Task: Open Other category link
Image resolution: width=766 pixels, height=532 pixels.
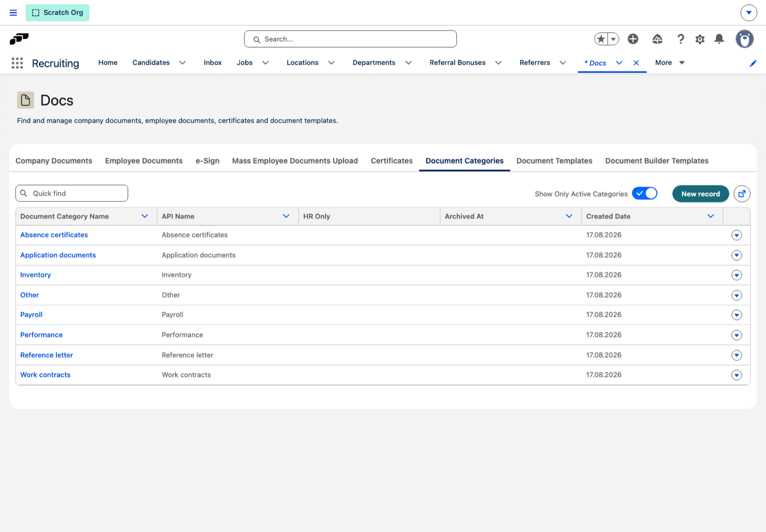Action: pyautogui.click(x=30, y=295)
